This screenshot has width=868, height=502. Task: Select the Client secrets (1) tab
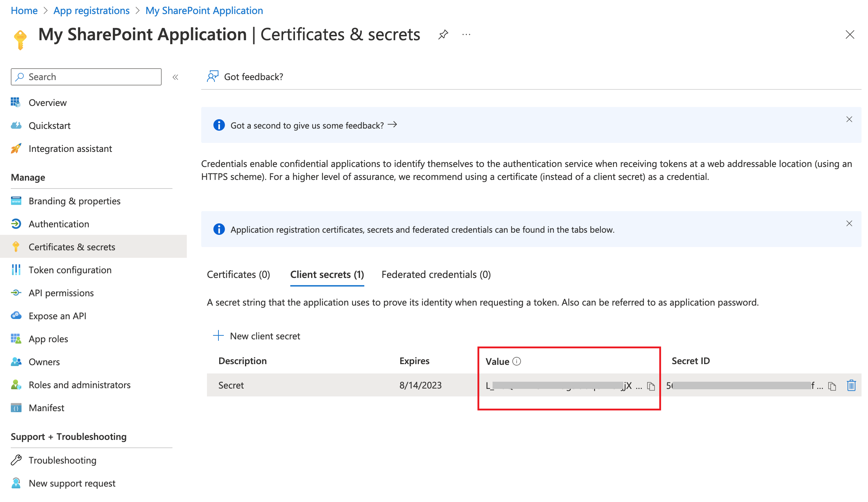coord(327,275)
